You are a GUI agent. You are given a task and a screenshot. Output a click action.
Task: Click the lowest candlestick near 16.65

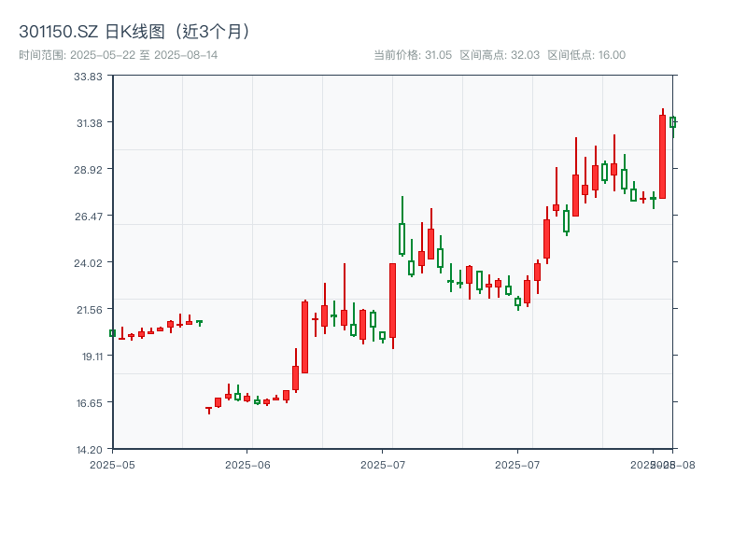[x=210, y=407]
